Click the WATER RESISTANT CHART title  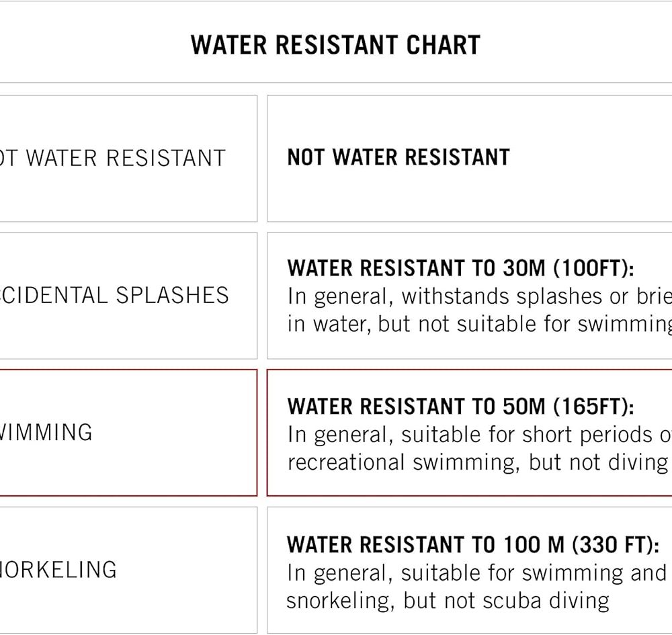[335, 45]
